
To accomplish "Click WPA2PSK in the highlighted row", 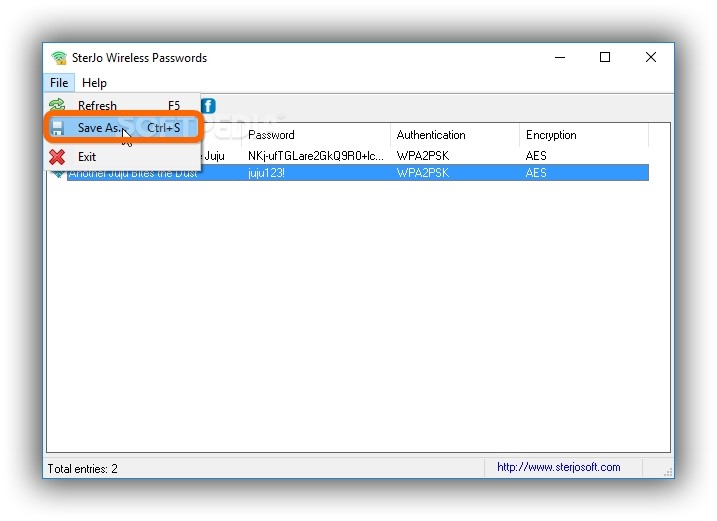I will click(423, 173).
